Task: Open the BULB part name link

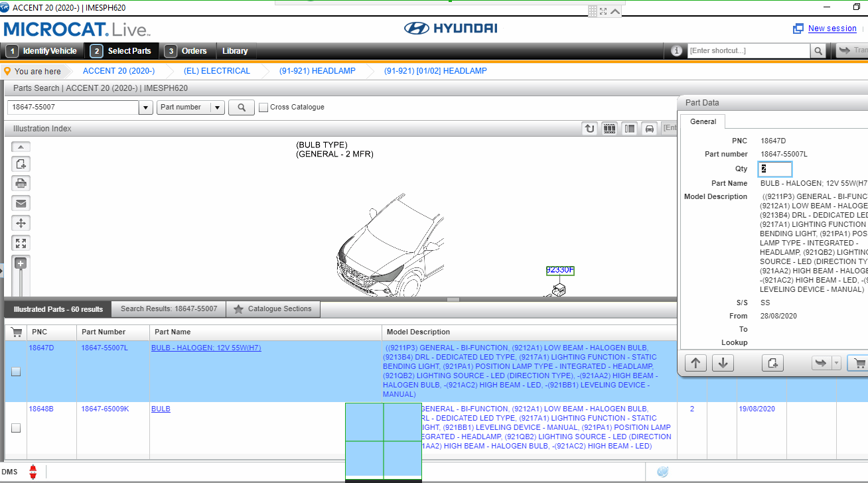Action: [x=161, y=409]
